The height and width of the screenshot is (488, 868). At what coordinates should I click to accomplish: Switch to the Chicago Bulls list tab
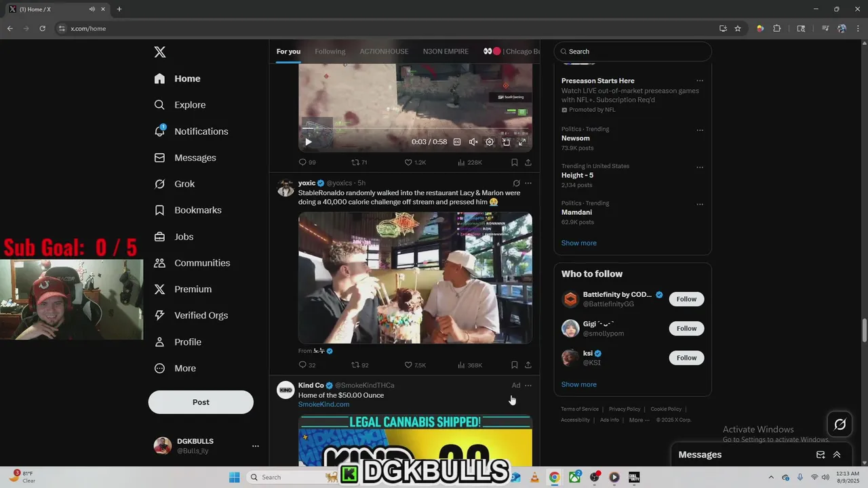coord(511,52)
